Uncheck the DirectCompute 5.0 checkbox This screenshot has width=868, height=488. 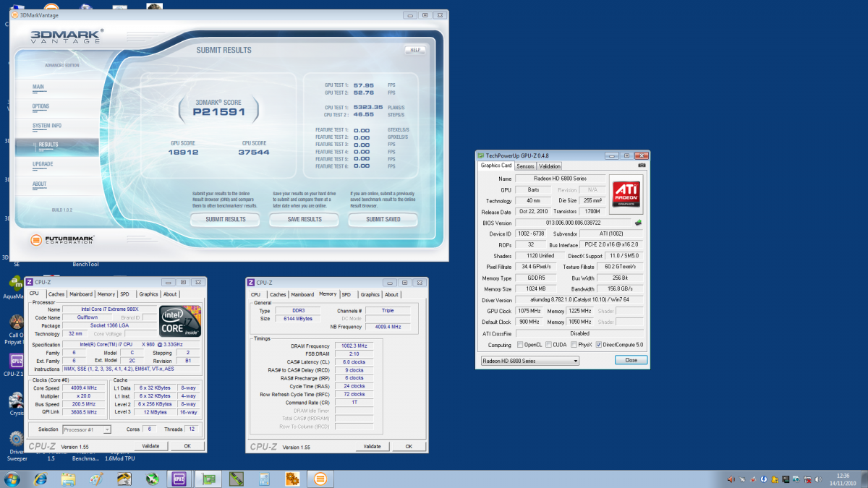[598, 345]
